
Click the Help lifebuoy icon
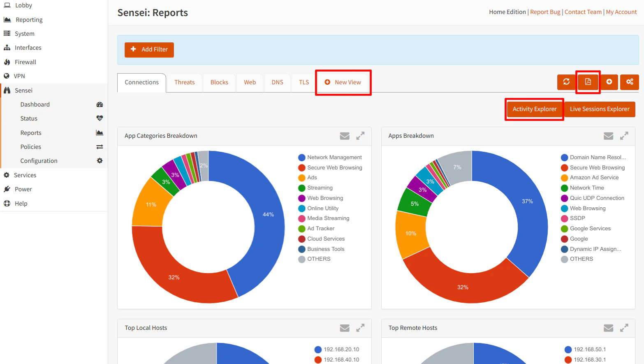tap(7, 204)
